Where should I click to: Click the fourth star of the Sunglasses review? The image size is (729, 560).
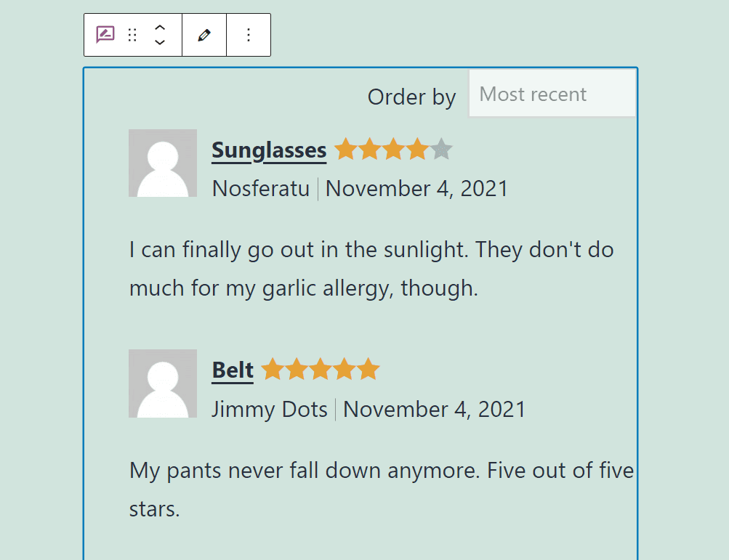416,148
